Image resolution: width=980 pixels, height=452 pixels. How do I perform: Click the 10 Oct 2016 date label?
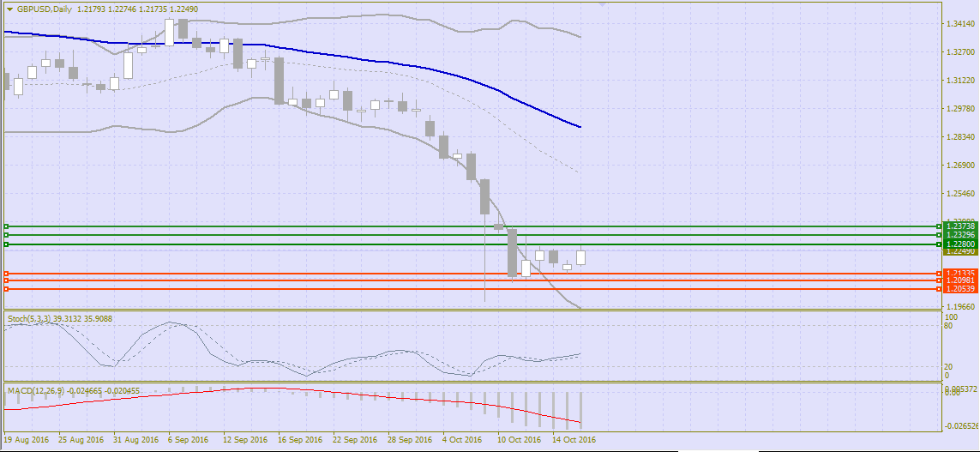tap(520, 439)
